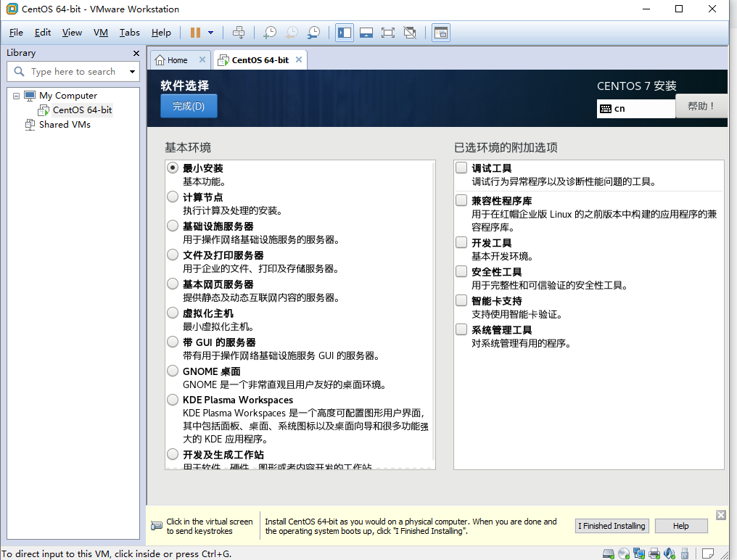737x560 pixels.
Task: Take a snapshot of the virtual machine
Action: coord(270,33)
